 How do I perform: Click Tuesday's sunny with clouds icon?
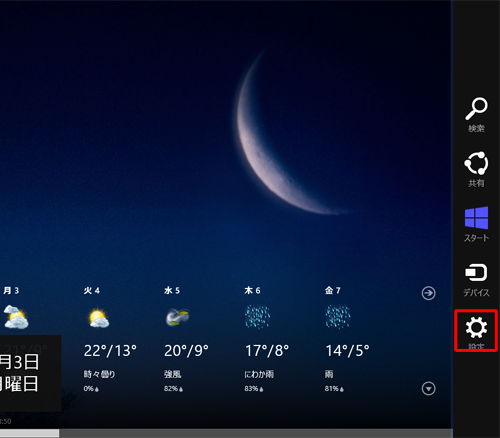click(x=98, y=318)
